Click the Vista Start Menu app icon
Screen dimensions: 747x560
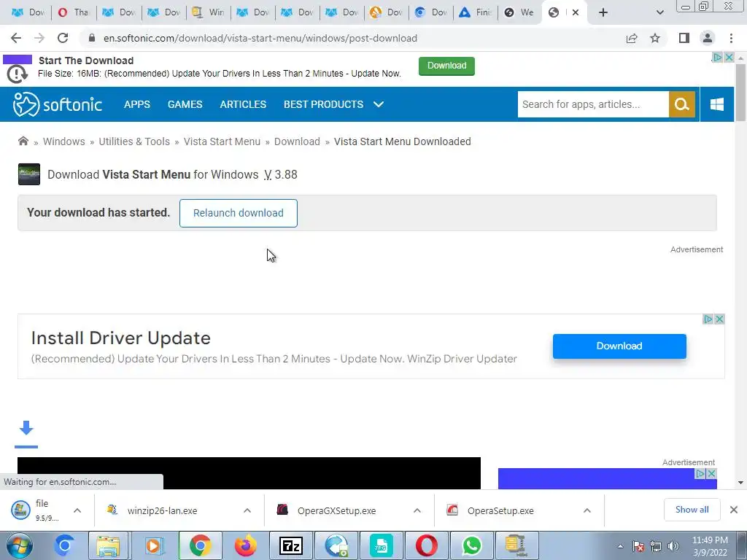click(29, 174)
